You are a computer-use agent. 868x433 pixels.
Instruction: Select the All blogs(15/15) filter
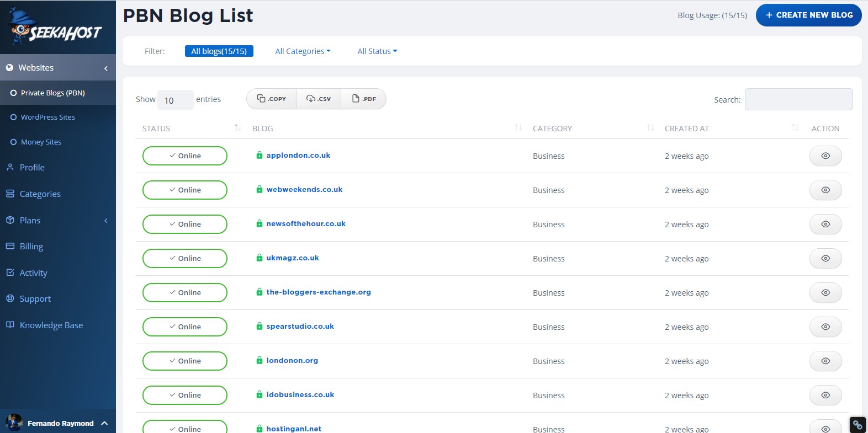(x=219, y=51)
